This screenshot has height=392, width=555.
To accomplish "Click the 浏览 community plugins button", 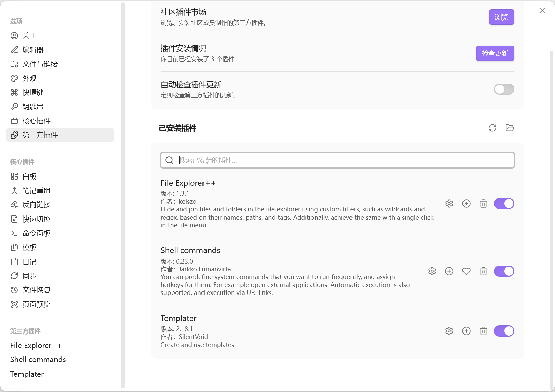I will point(501,17).
